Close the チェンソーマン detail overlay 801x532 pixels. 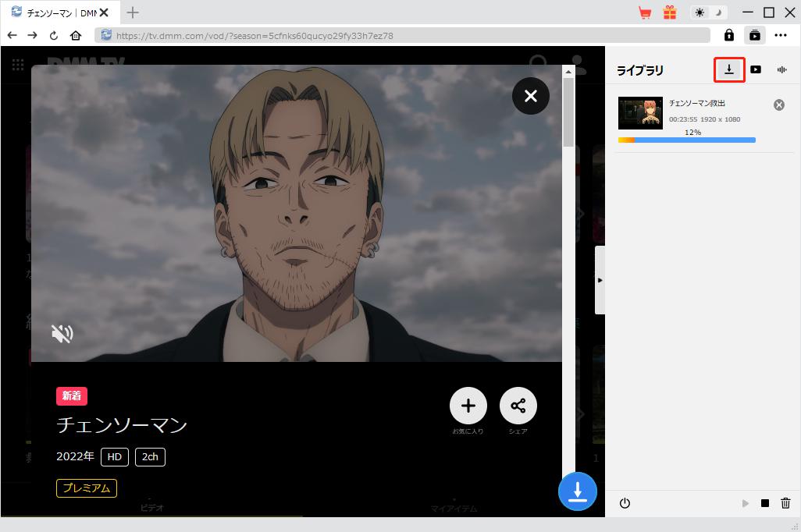pyautogui.click(x=531, y=96)
